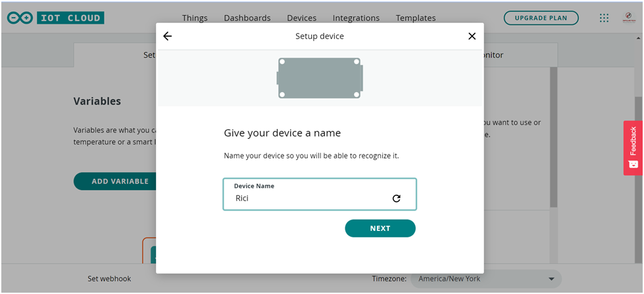Image resolution: width=644 pixels, height=294 pixels.
Task: Open the Devices menu
Action: (x=301, y=18)
